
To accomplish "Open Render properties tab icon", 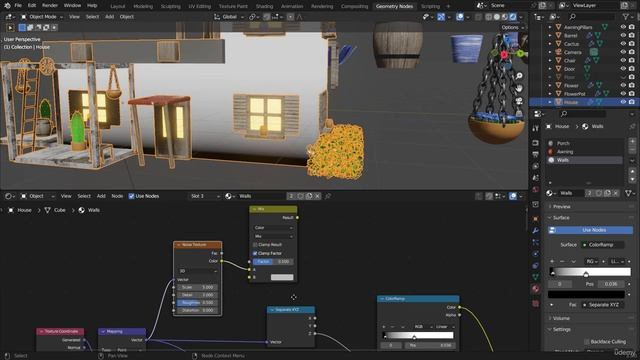I will coord(536,143).
